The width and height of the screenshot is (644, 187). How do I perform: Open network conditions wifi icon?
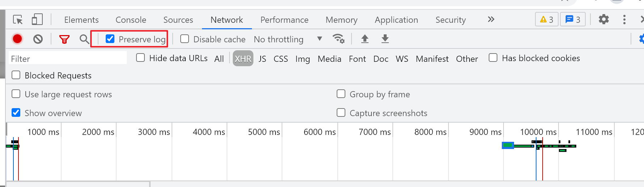pos(338,39)
